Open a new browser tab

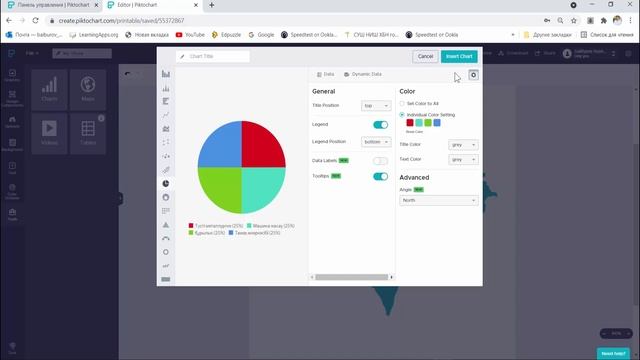point(211,5)
